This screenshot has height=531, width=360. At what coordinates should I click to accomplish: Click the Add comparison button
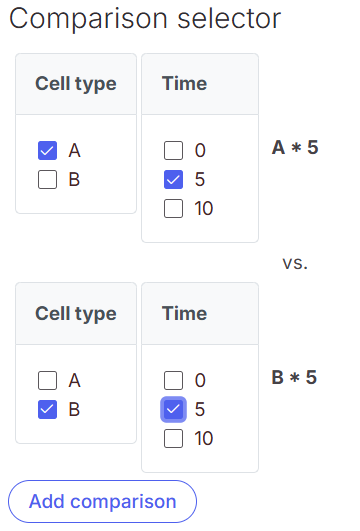[x=102, y=501]
